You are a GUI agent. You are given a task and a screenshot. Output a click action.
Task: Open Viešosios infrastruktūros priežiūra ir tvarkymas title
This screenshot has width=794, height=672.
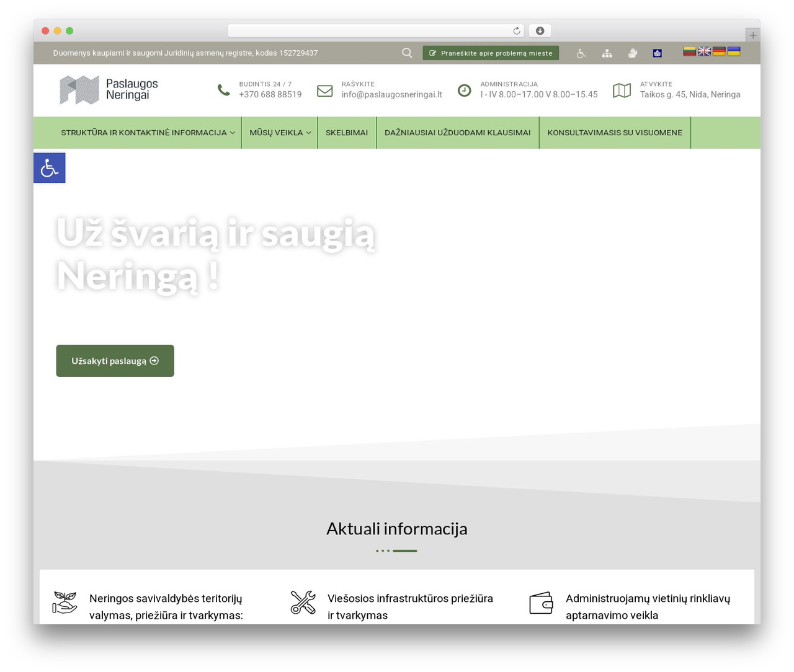tap(410, 607)
